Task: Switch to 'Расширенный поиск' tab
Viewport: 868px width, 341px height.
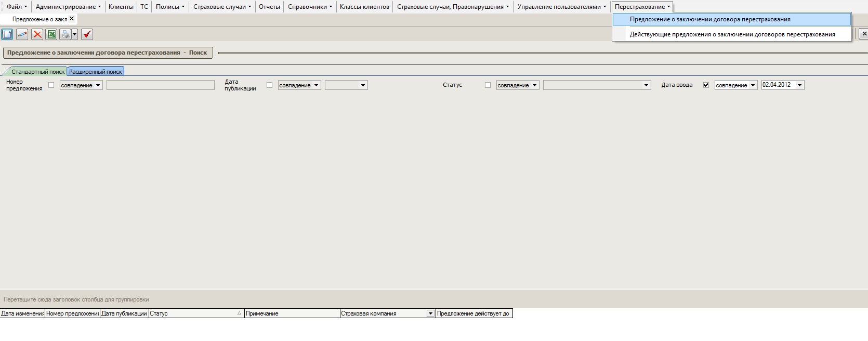Action: tap(96, 72)
